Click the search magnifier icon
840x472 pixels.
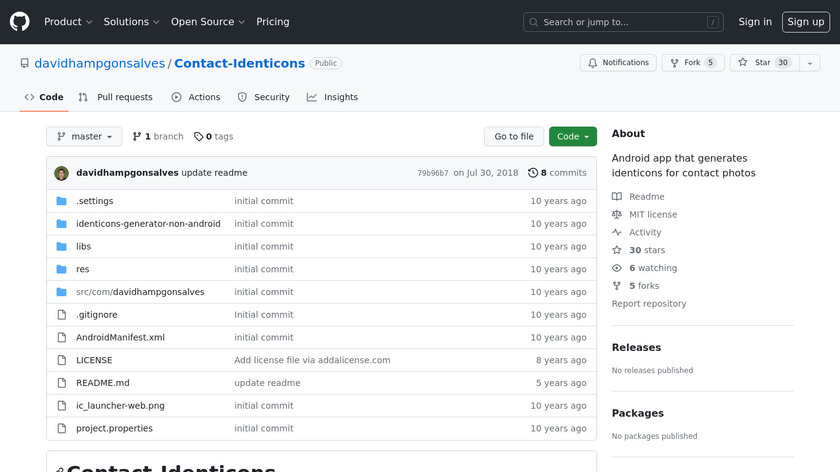pyautogui.click(x=534, y=22)
